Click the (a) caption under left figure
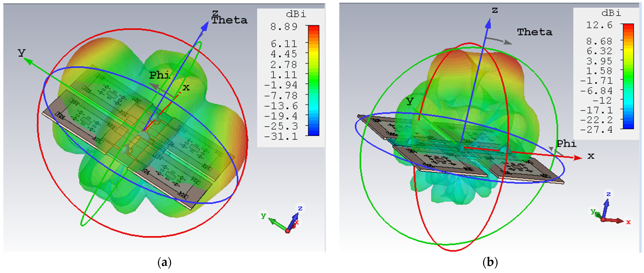 [x=165, y=263]
